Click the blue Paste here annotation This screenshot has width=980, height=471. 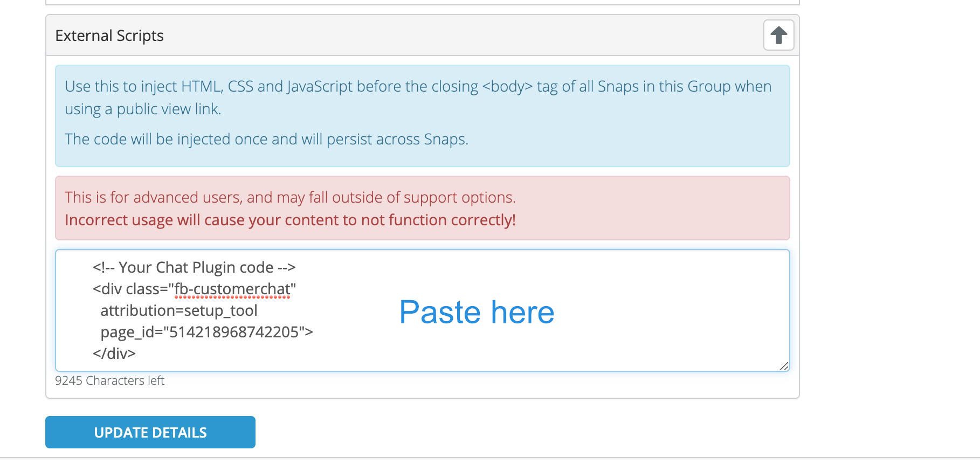pyautogui.click(x=477, y=312)
